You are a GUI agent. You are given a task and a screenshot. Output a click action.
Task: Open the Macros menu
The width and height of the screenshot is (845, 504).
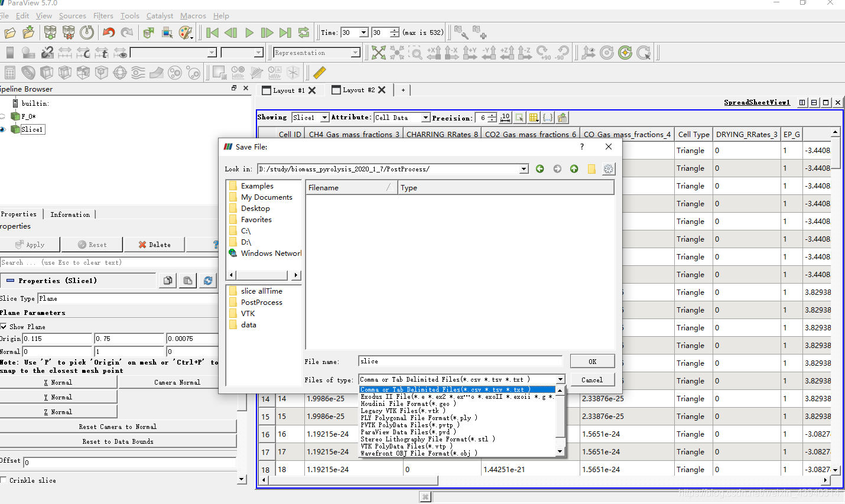coord(193,16)
